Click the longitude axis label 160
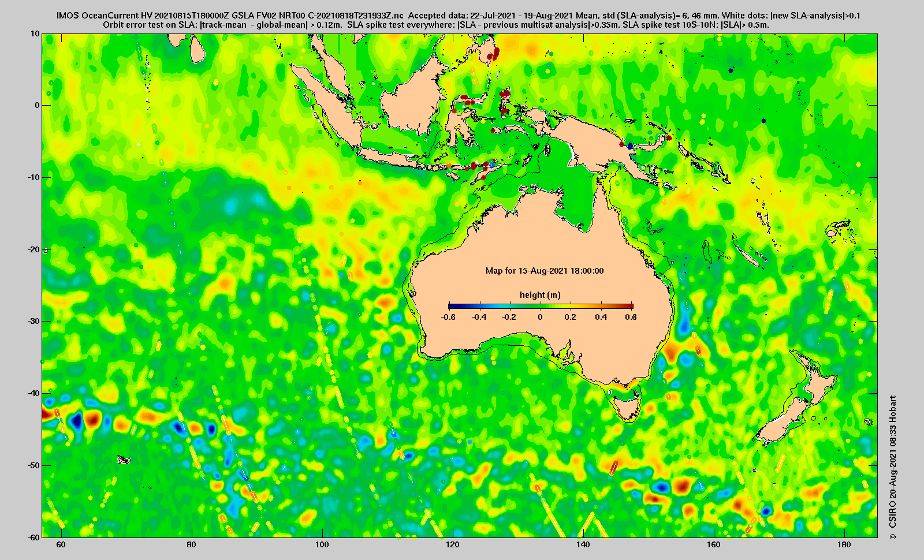 coord(714,544)
